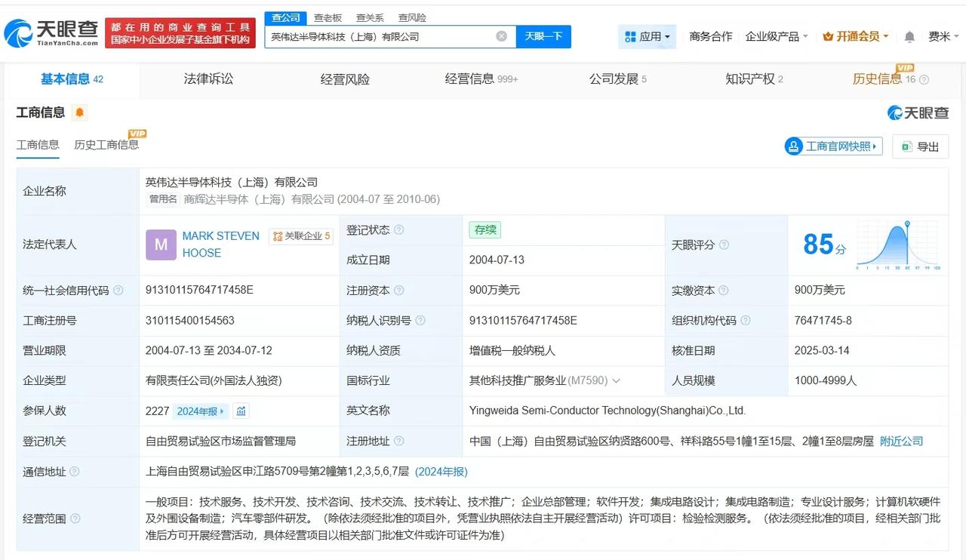Click the 存续 status tag

click(485, 229)
